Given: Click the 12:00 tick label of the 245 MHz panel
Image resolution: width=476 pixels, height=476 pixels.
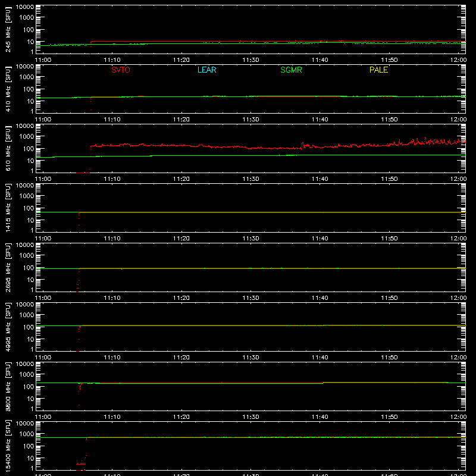Looking at the screenshot, I should (x=458, y=60).
